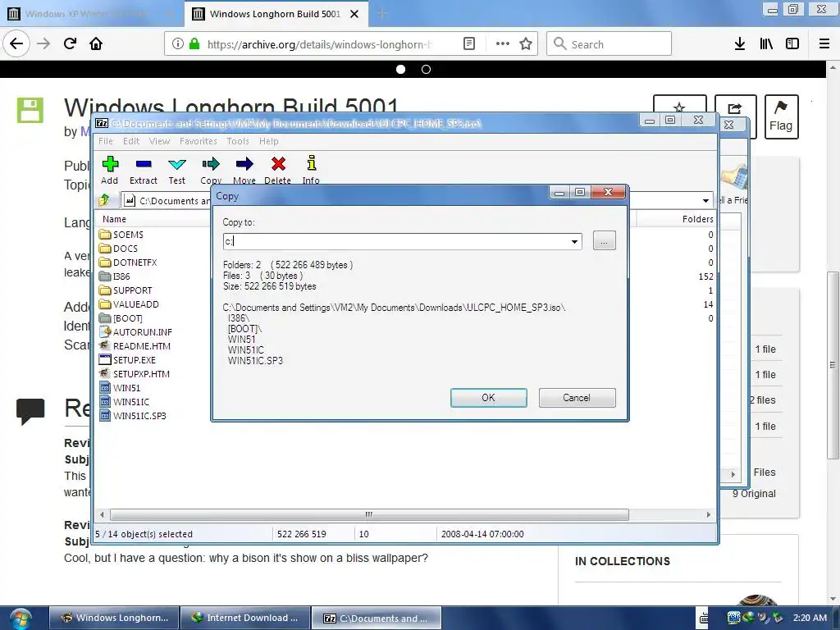Go to Firefox home page
This screenshot has height=630, width=840.
(96, 43)
